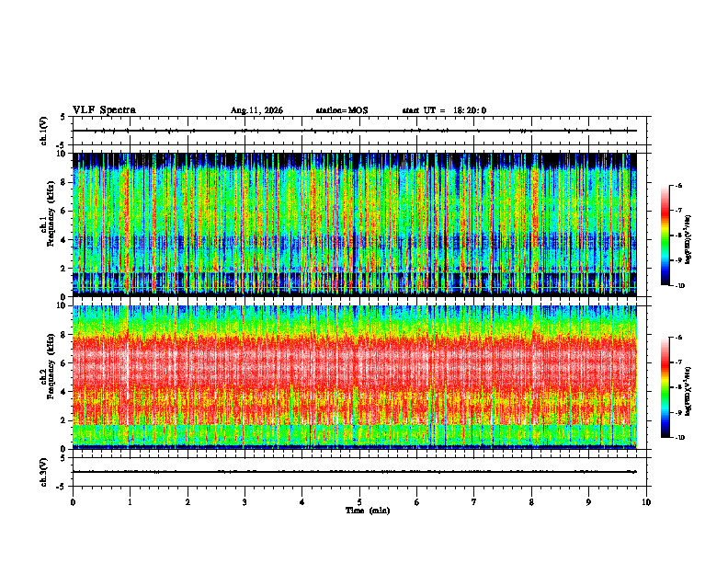Viewport: 728px width, 563px height.
Task: Click the Time (min) axis label
Action: [x=368, y=511]
